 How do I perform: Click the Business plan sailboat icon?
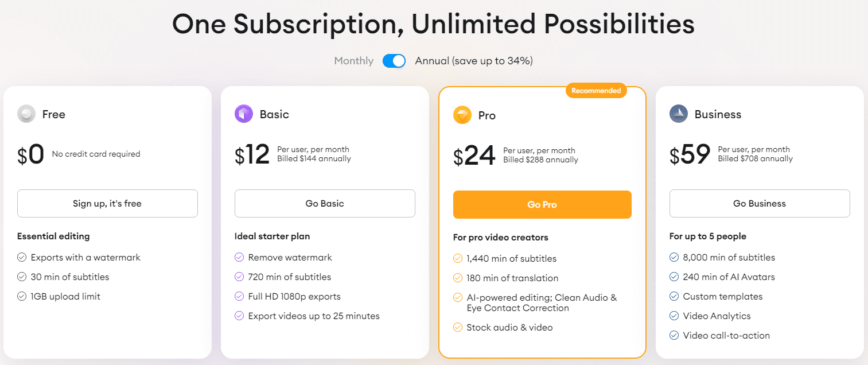click(x=679, y=114)
